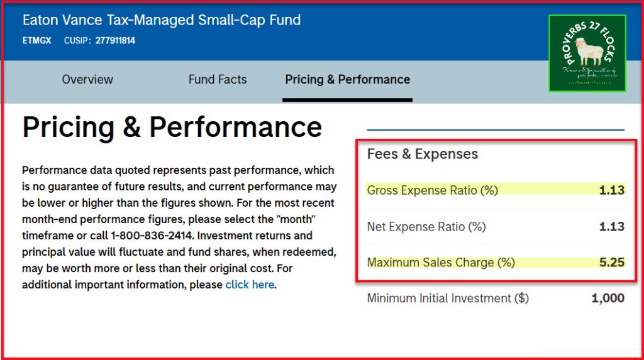
Task: Click the 1,000 minimum investment value
Action: click(608, 298)
